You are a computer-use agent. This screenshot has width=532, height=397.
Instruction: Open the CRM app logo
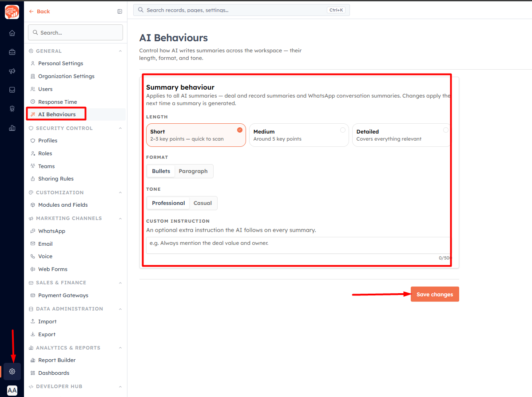12,12
